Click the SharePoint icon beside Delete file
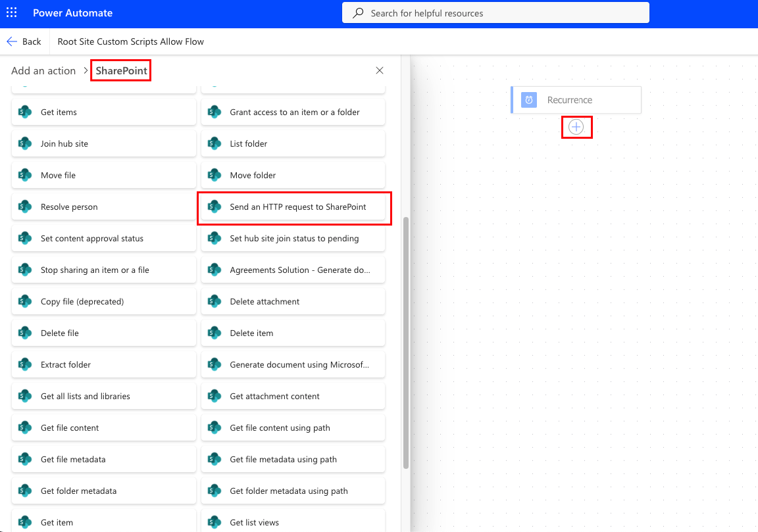Image resolution: width=758 pixels, height=532 pixels. pos(25,333)
